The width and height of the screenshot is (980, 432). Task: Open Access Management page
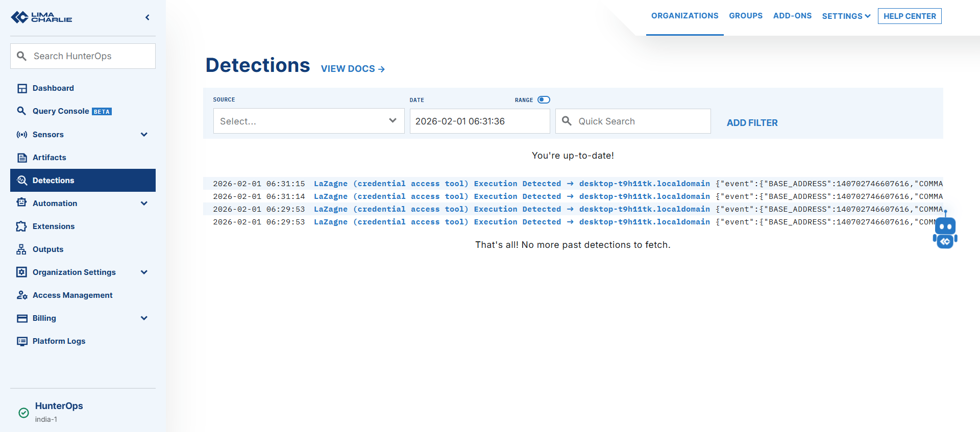pos(83,295)
